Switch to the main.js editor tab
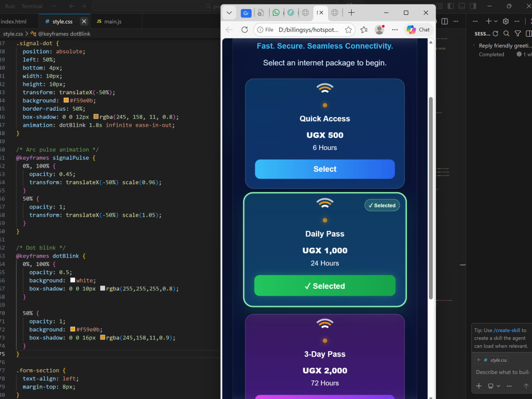Image resolution: width=532 pixels, height=399 pixels. [113, 21]
